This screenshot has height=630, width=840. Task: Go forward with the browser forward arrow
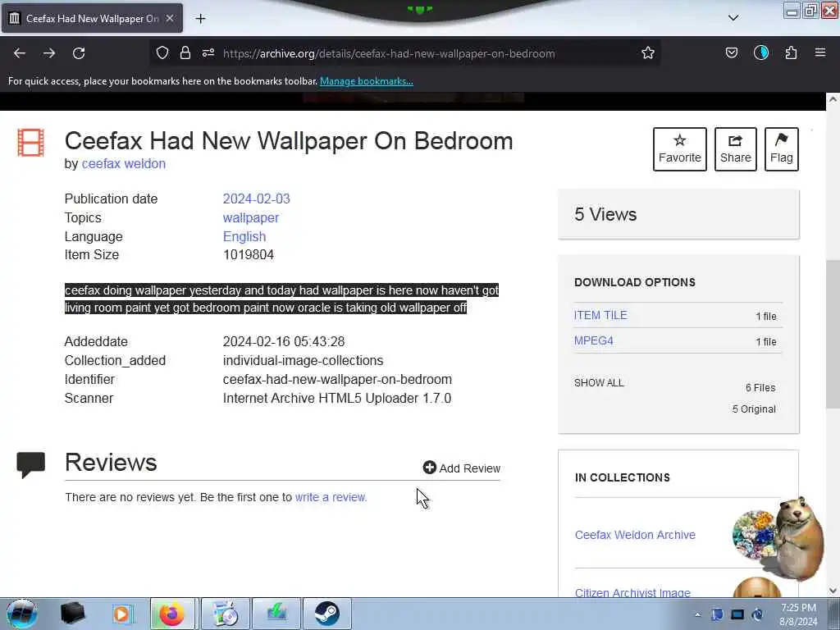[x=49, y=53]
